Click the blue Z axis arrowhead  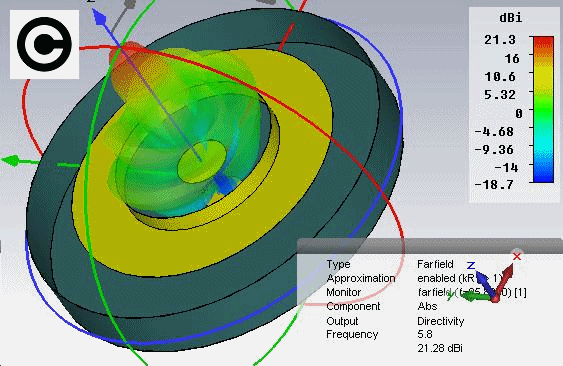[x=98, y=17]
